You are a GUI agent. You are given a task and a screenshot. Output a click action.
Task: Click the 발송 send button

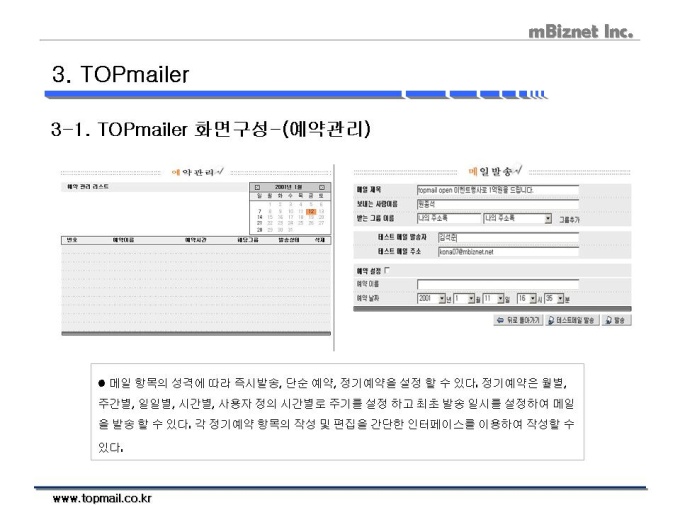[x=616, y=320]
